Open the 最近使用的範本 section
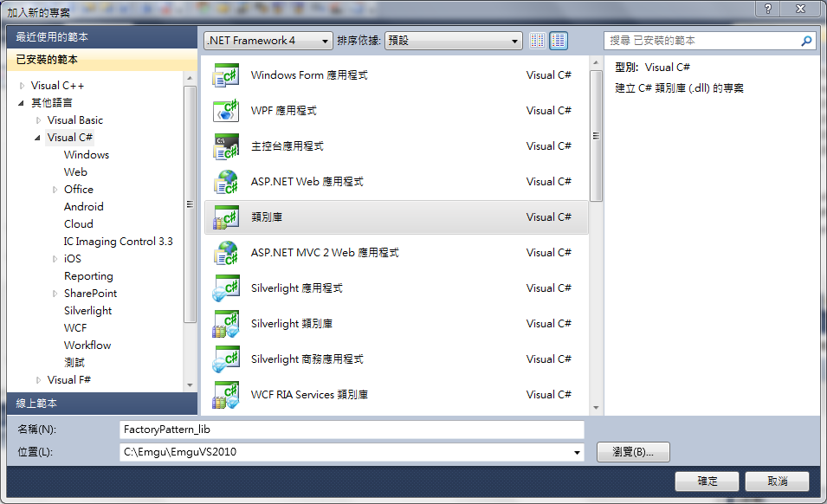Image resolution: width=827 pixels, height=504 pixels. point(102,37)
